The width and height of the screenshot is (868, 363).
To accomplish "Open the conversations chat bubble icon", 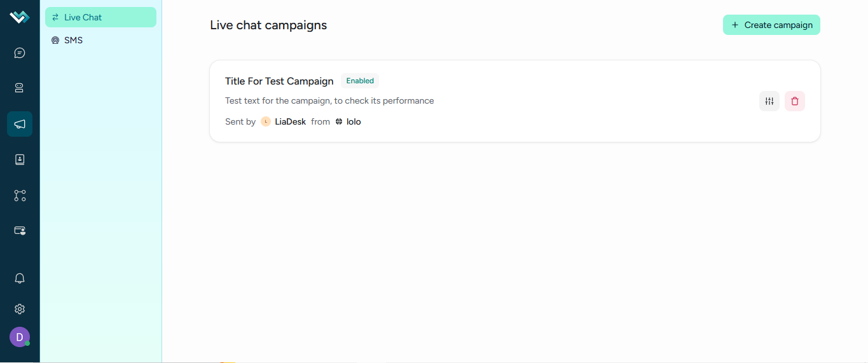I will click(x=20, y=53).
